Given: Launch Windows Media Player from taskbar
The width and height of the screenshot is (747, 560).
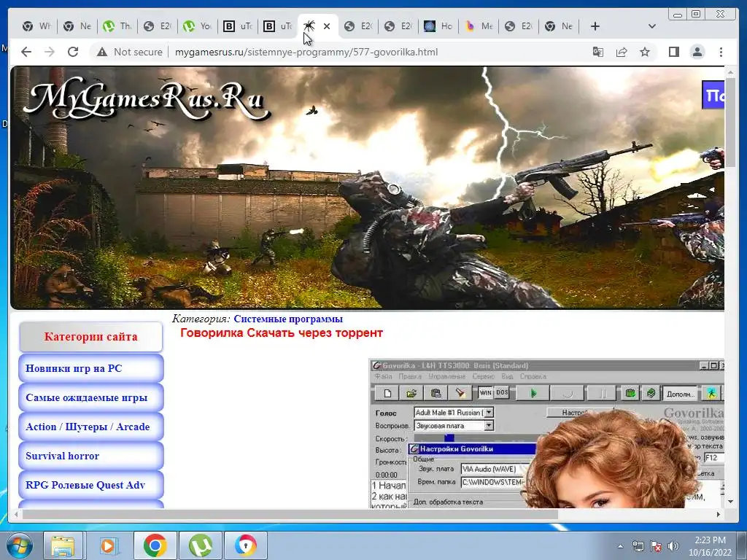Looking at the screenshot, I should (108, 545).
